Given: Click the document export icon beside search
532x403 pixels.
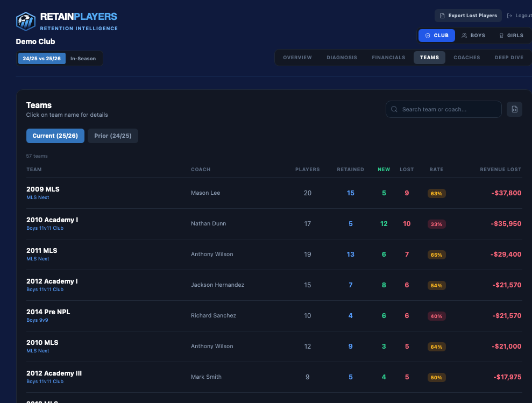Looking at the screenshot, I should tap(514, 109).
